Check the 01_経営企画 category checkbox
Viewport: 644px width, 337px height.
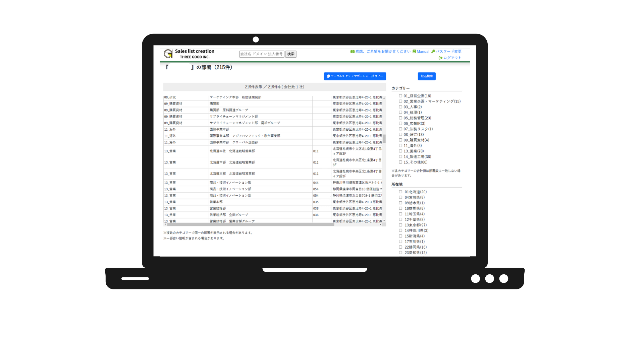(400, 96)
